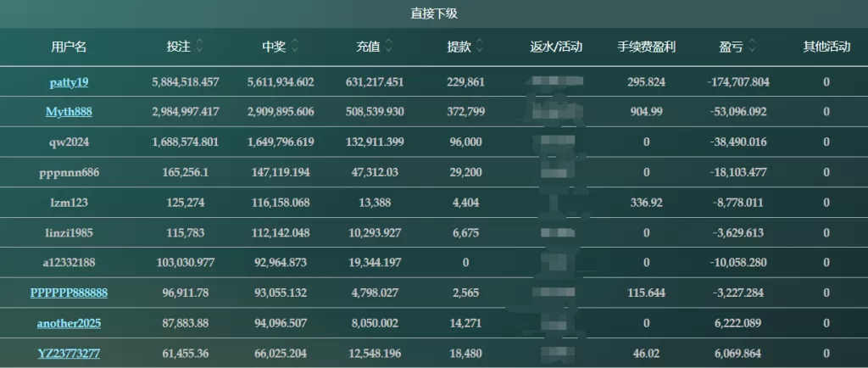This screenshot has height=368, width=868.
Task: Open YZ23773277 user link
Action: click(x=70, y=353)
